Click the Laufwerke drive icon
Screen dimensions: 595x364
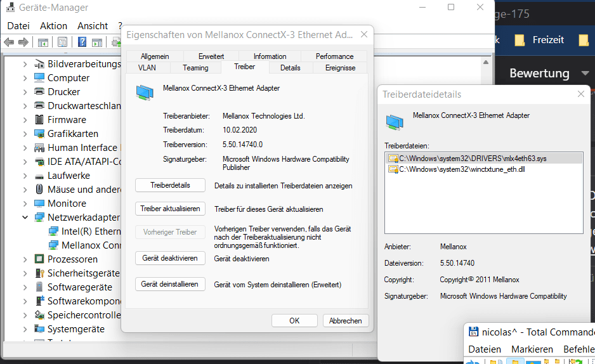click(x=39, y=176)
